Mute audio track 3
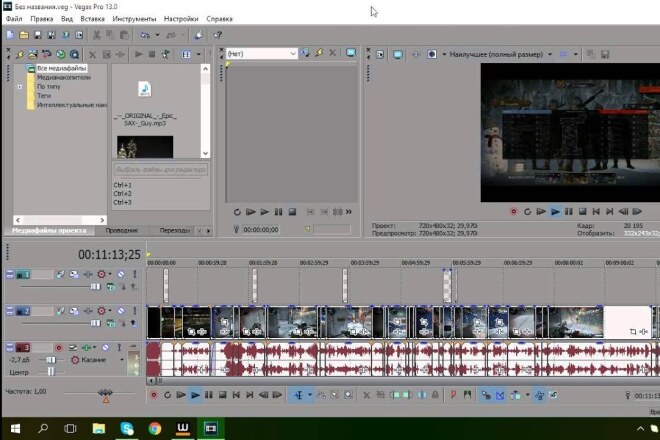This screenshot has width=660, height=440. click(x=106, y=347)
